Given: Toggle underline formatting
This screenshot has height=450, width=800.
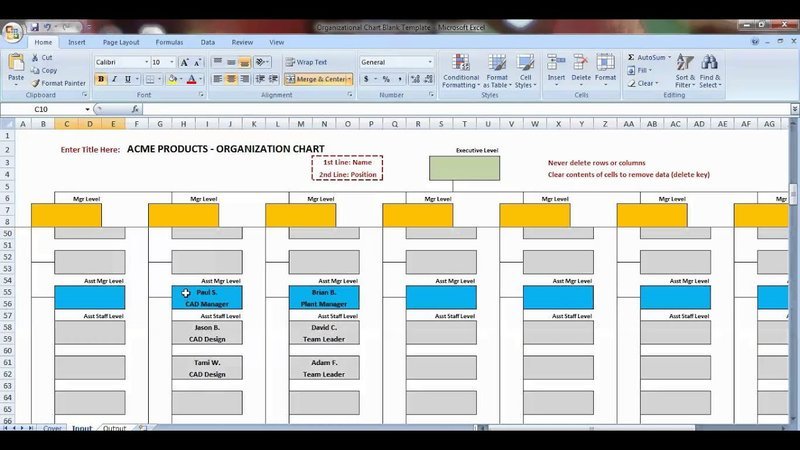Looking at the screenshot, I should (x=128, y=80).
